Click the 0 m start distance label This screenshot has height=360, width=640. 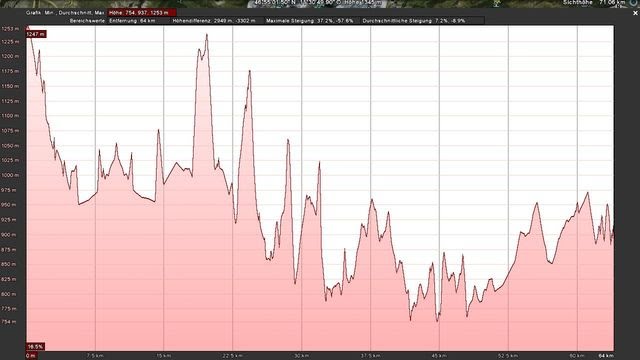tap(31, 356)
